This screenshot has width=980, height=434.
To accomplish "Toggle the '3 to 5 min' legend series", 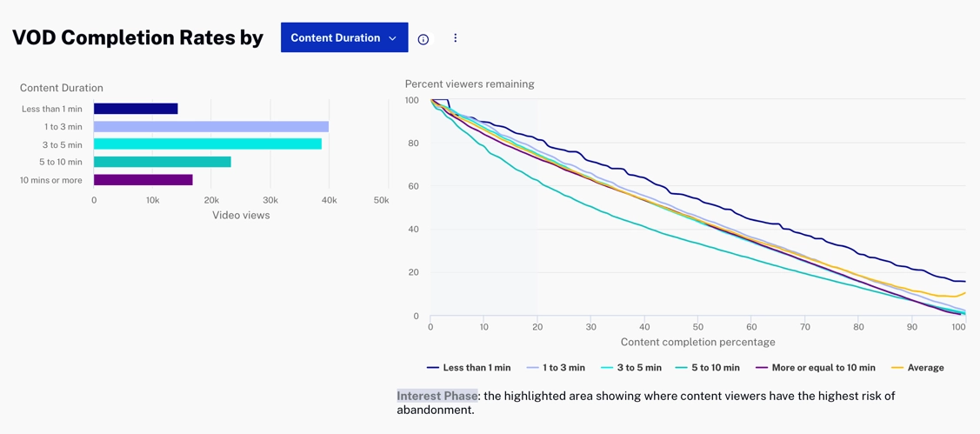I will coord(630,368).
